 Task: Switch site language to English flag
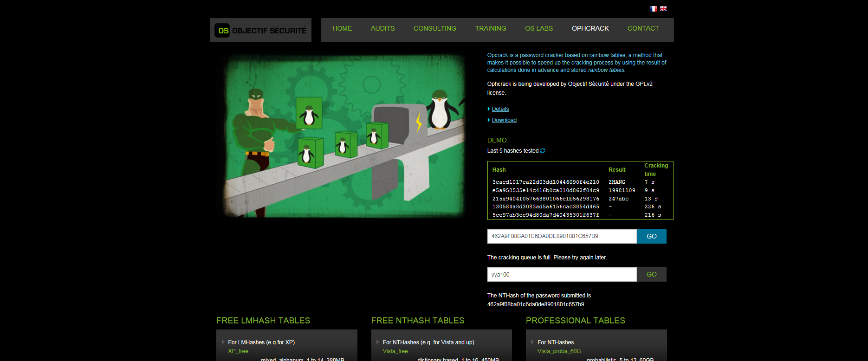663,9
